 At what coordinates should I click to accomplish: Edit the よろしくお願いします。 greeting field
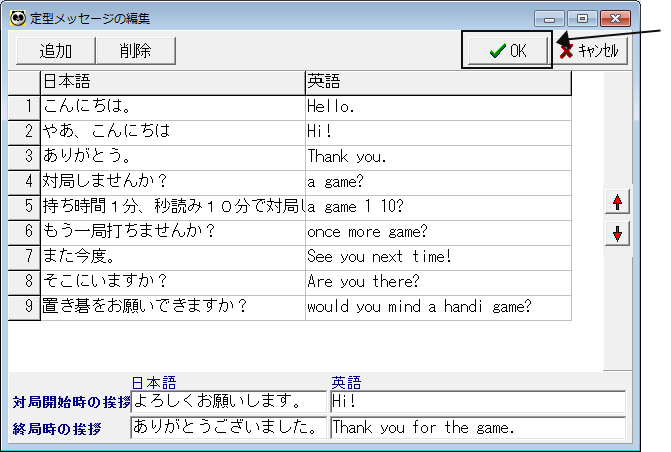[x=229, y=401]
